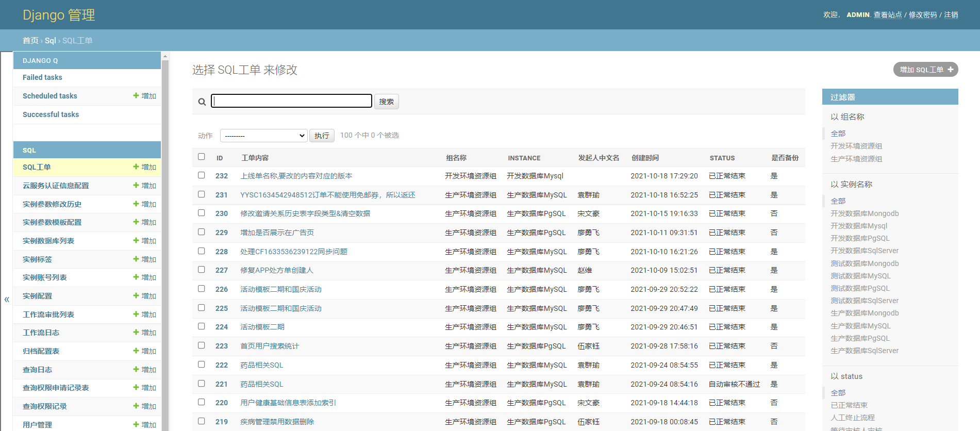980x431 pixels.
Task: Click the magnifier search icon
Action: pos(202,102)
